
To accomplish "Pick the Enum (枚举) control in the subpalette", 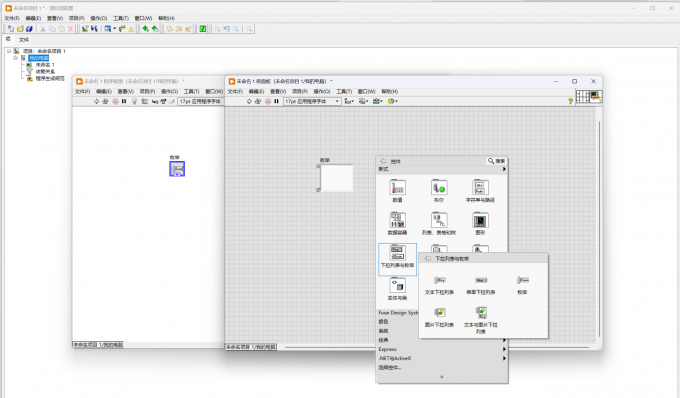I will click(x=522, y=285).
